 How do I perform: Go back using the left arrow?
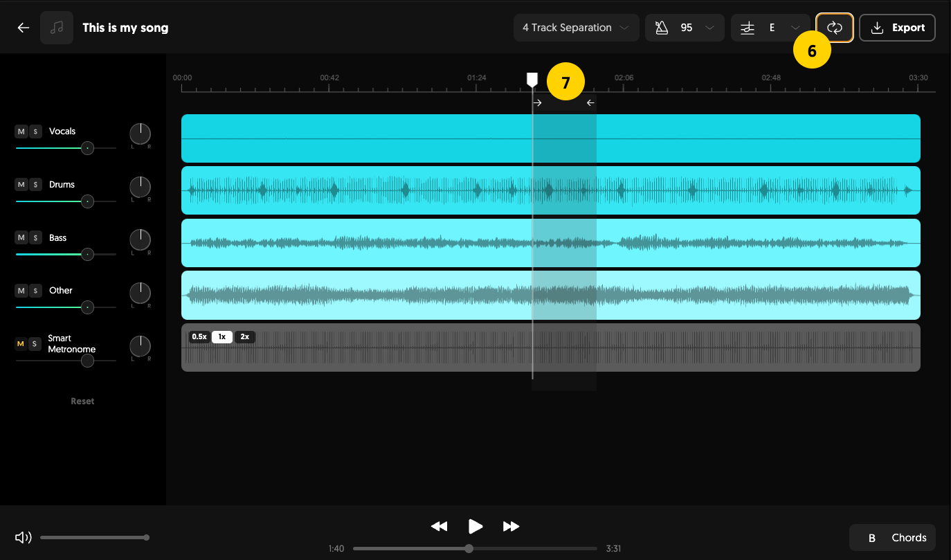point(24,28)
